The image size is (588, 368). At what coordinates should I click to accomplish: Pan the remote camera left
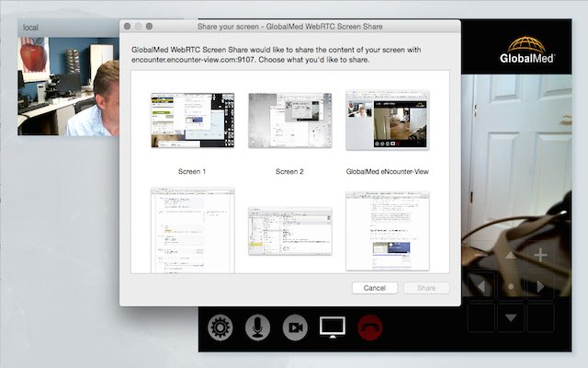pos(481,286)
